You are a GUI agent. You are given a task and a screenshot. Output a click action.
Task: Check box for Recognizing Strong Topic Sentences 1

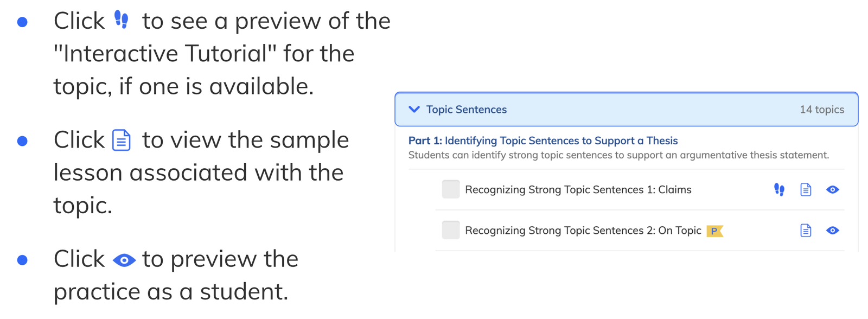pyautogui.click(x=450, y=189)
